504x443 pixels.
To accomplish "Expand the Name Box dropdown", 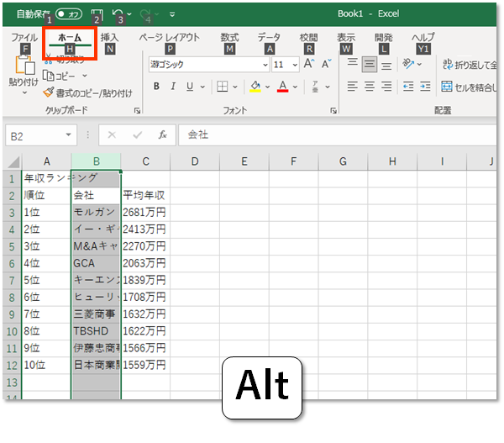I will (69, 135).
